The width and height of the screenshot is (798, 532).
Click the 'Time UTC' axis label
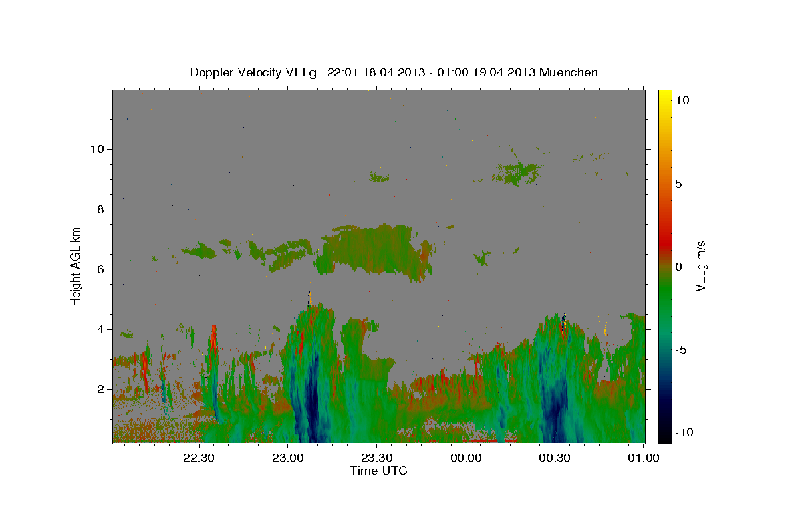(378, 471)
